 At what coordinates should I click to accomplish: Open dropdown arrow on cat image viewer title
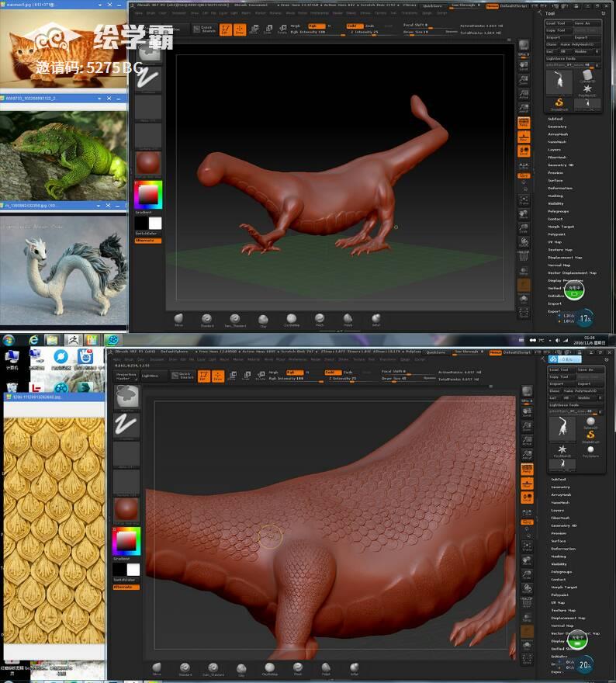tap(99, 5)
